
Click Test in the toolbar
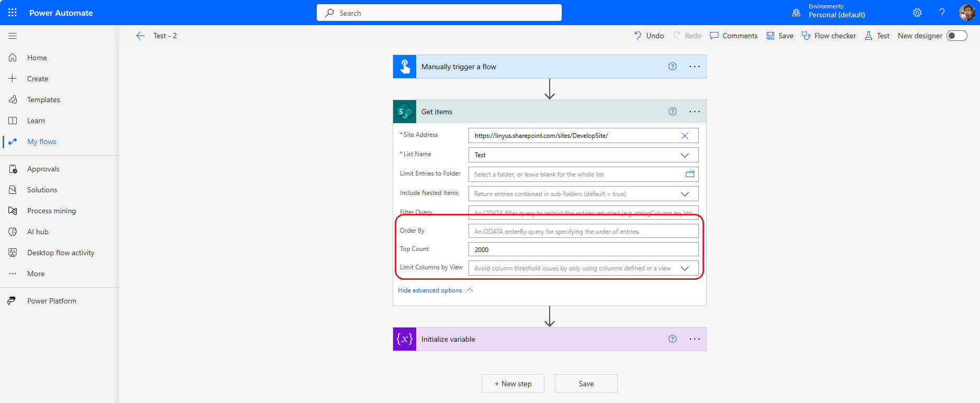pos(877,36)
